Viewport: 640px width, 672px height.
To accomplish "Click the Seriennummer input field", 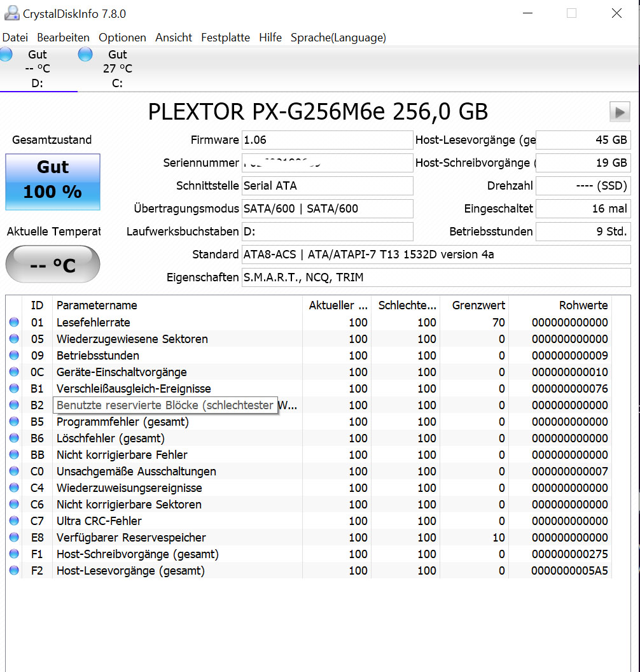I will click(328, 163).
